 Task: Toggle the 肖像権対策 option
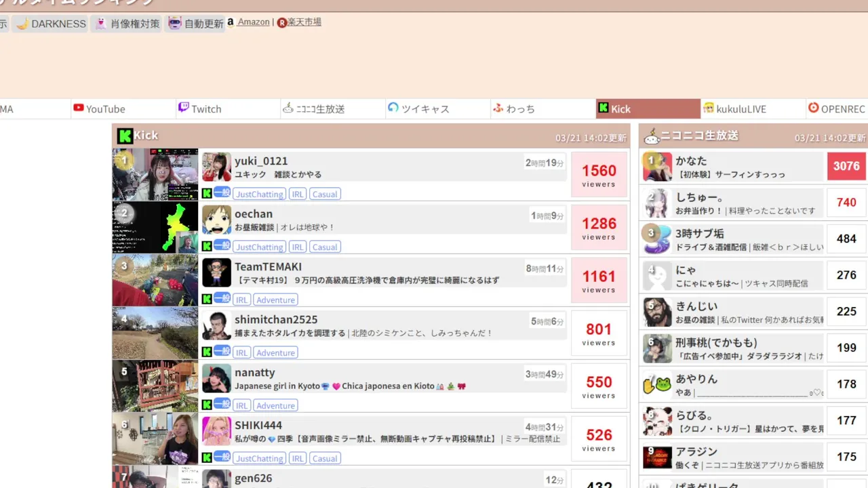tap(127, 24)
